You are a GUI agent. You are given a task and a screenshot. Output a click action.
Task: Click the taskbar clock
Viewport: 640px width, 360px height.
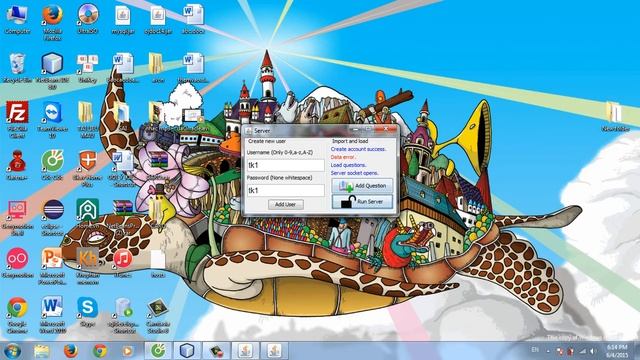(617, 351)
